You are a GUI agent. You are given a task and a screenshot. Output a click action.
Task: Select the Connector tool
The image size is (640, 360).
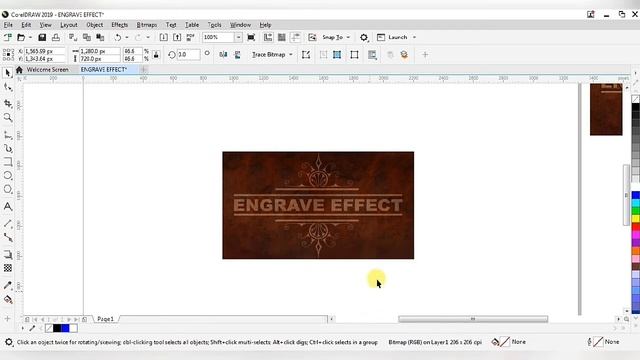[8, 237]
